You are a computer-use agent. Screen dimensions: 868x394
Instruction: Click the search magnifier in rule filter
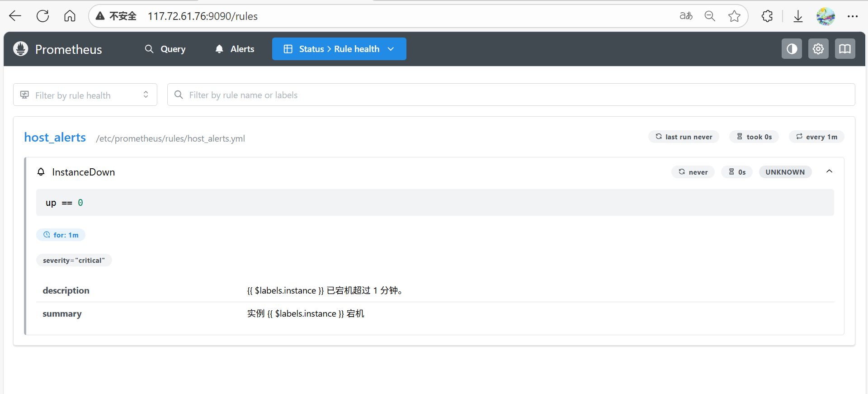click(179, 95)
